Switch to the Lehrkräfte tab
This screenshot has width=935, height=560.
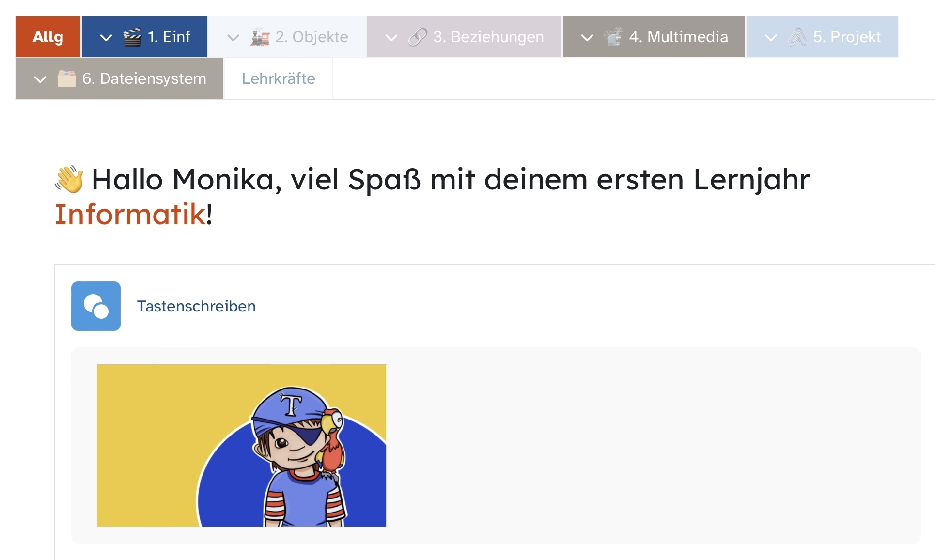[x=279, y=78]
